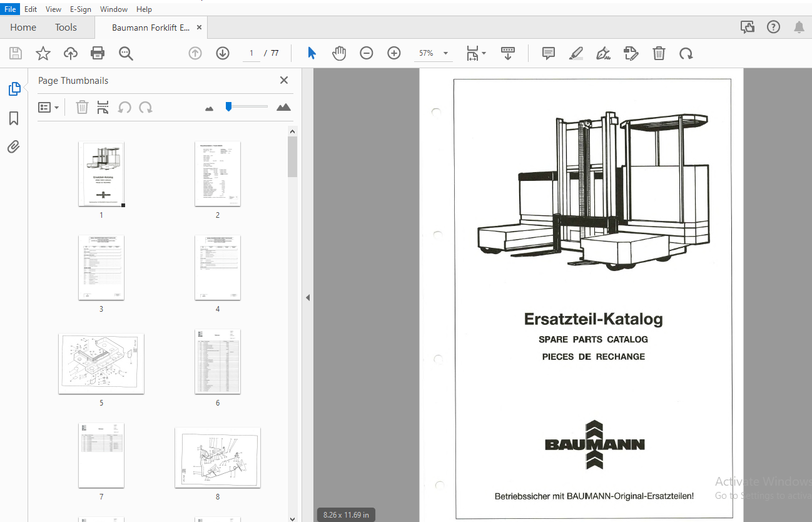Expand thumbnail options menu dropdown
The image size is (812, 522).
[x=48, y=107]
